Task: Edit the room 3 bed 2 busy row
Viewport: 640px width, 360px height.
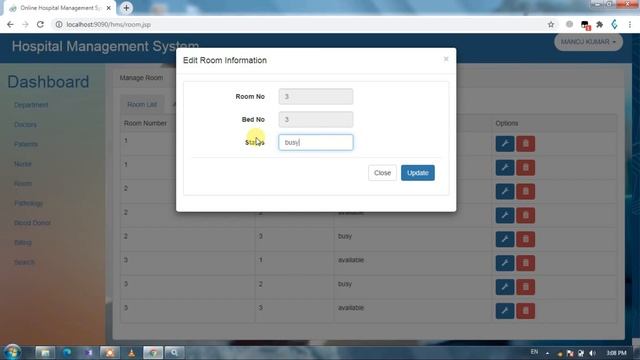Action: (504, 287)
